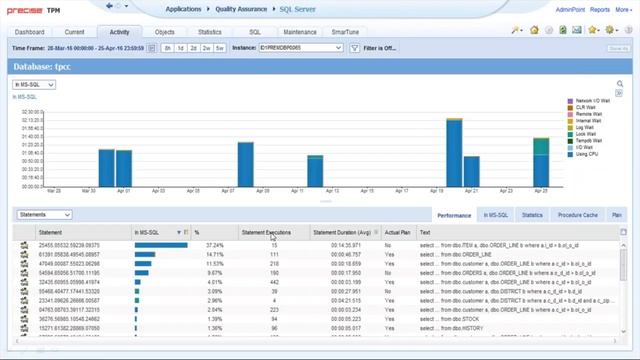
Task: Switch to the Dashboard tab
Action: [29, 32]
